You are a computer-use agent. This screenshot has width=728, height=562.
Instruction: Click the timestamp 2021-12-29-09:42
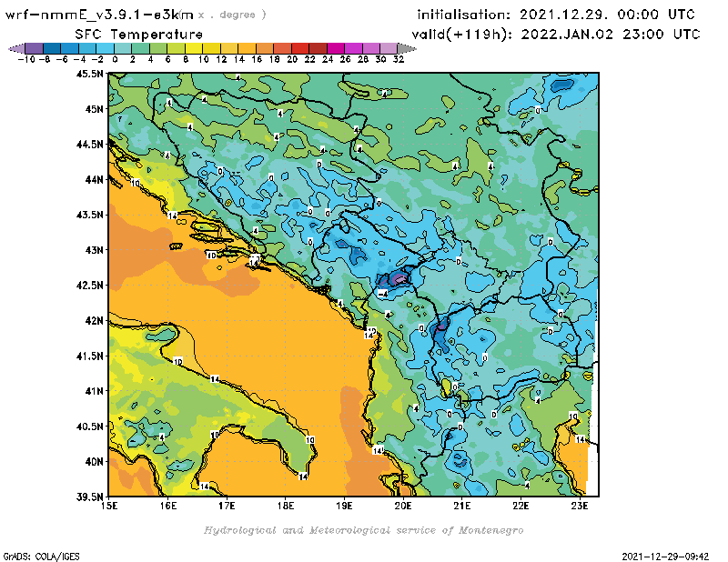pyautogui.click(x=665, y=556)
